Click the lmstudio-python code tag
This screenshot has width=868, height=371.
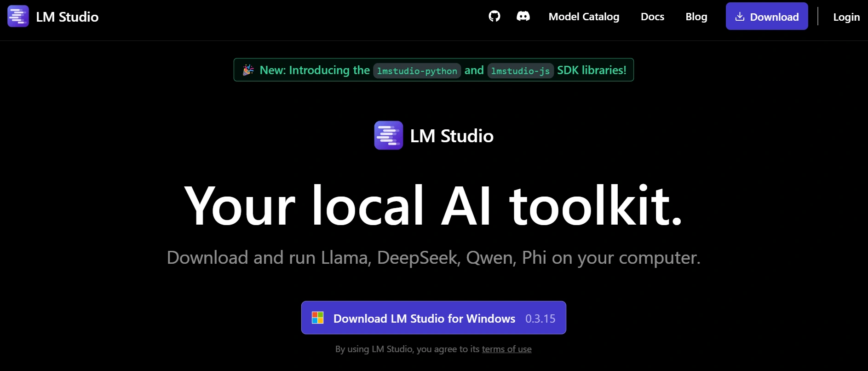pyautogui.click(x=417, y=71)
